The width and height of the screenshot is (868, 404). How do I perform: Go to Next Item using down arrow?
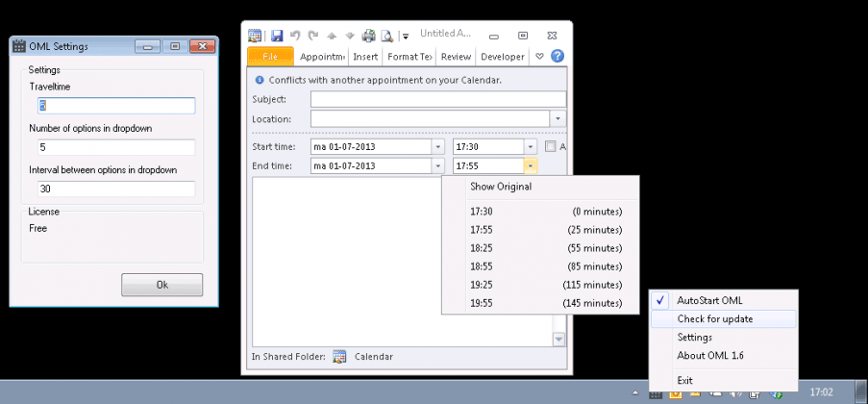pyautogui.click(x=350, y=36)
